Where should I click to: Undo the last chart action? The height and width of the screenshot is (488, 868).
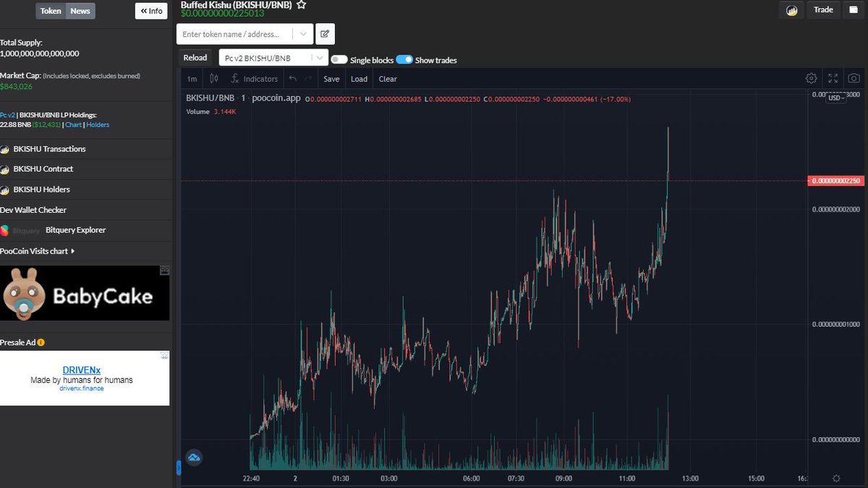(x=292, y=79)
